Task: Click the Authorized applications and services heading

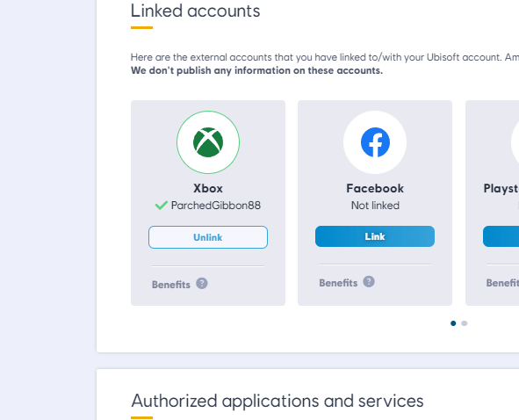Action: click(277, 402)
